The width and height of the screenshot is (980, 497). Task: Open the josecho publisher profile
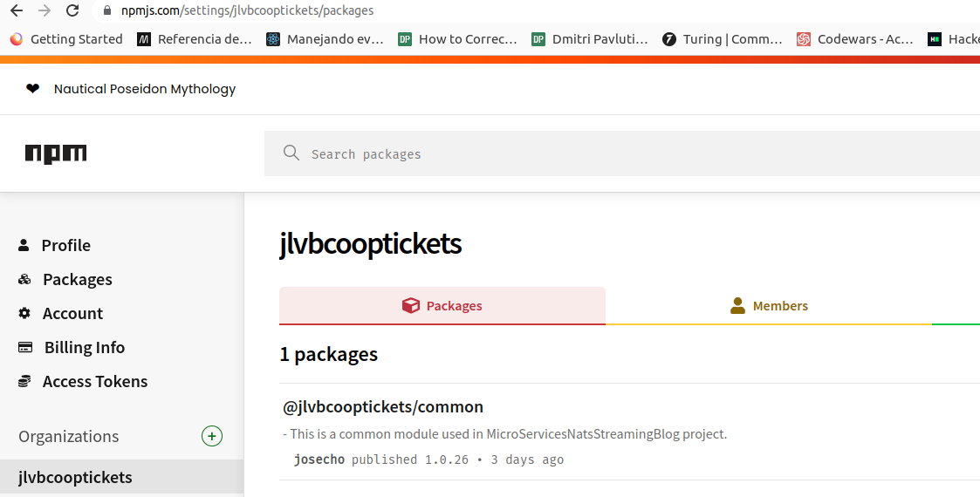click(x=319, y=460)
